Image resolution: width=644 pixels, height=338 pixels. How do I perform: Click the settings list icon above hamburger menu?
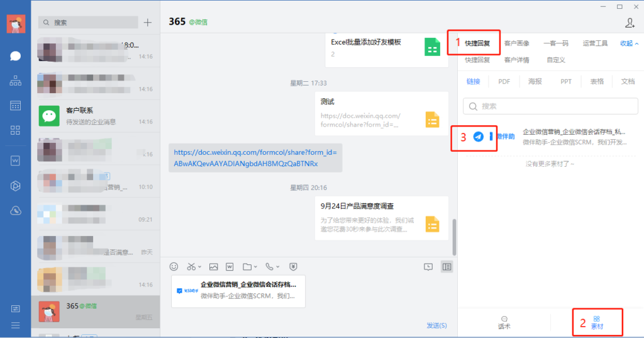(15, 309)
